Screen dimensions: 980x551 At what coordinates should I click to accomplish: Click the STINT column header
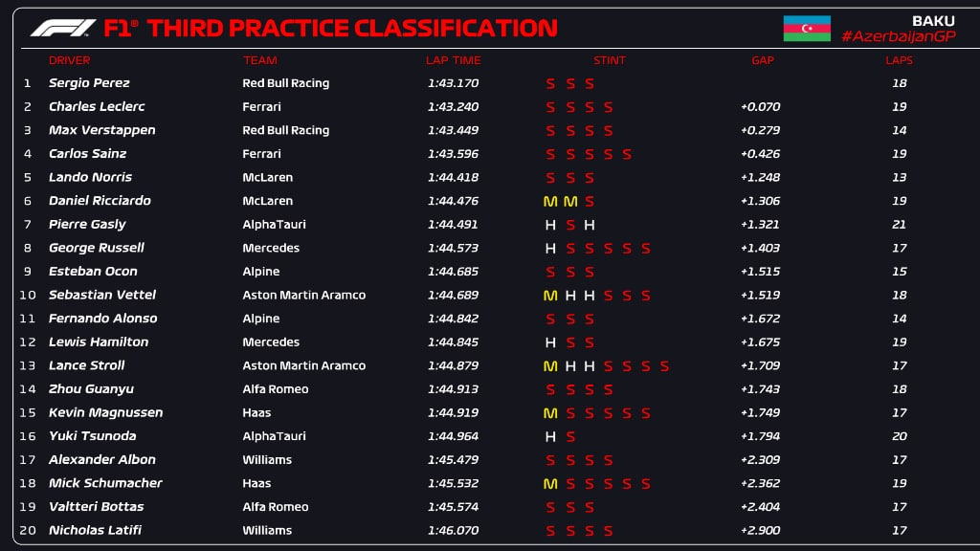tap(610, 60)
